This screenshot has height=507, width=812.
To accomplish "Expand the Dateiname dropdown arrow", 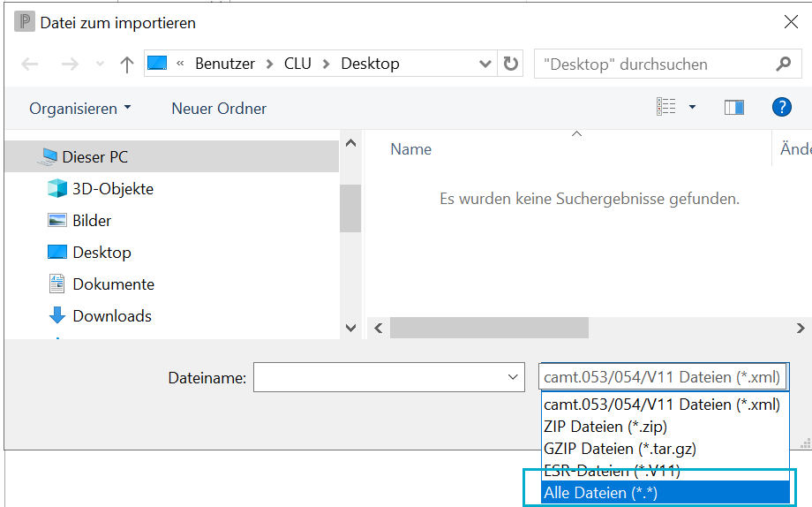I will point(513,377).
